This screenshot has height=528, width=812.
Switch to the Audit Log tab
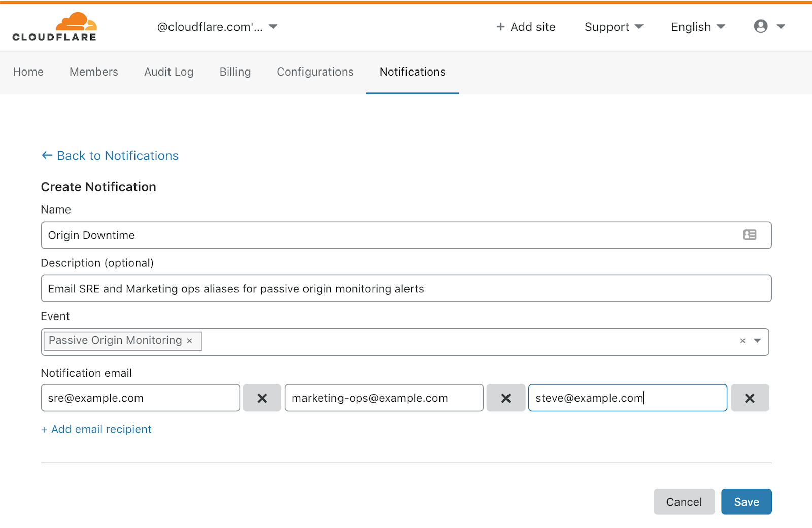[169, 72]
